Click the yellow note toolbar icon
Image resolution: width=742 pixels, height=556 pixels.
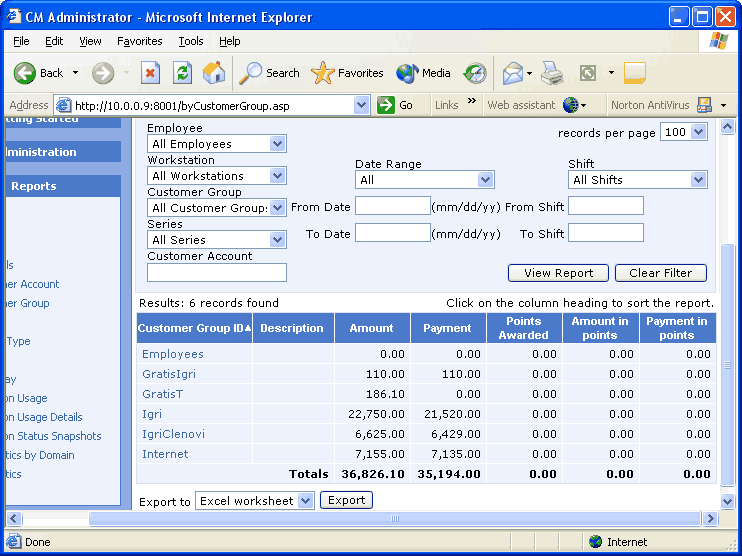[x=635, y=73]
